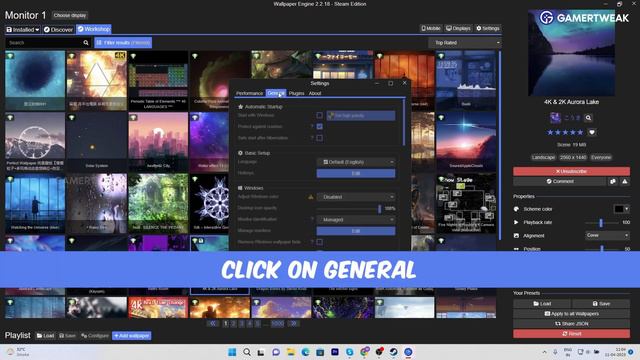Click help question mark beside Protect against crashes

tap(312, 127)
